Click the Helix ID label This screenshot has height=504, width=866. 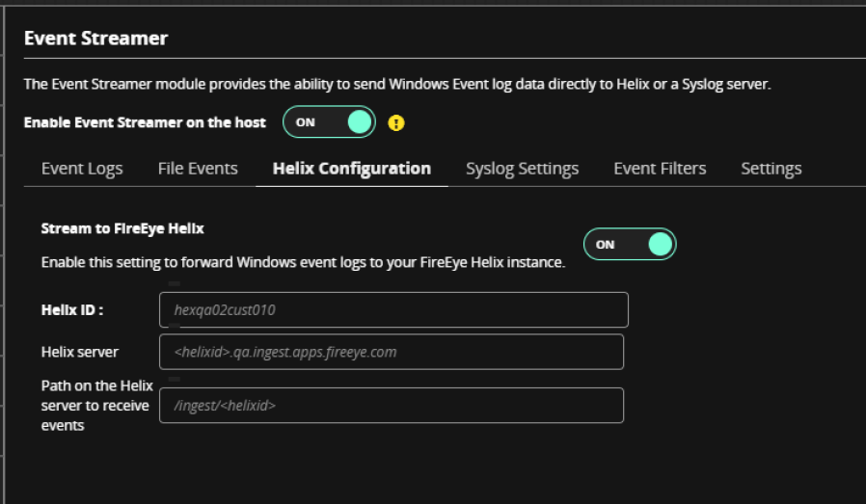(72, 309)
